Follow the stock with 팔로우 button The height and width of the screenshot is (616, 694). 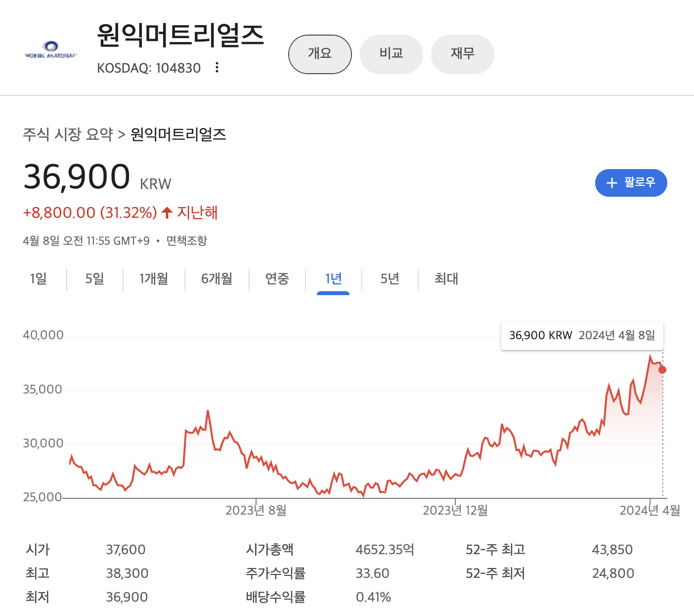pos(631,183)
